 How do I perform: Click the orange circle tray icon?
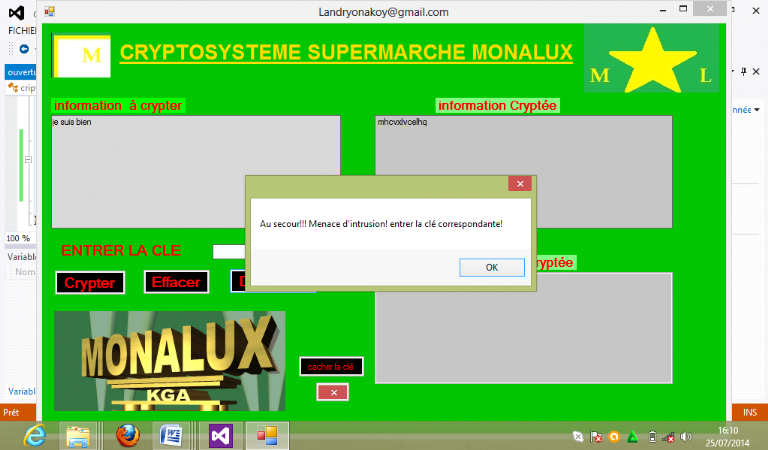(614, 437)
